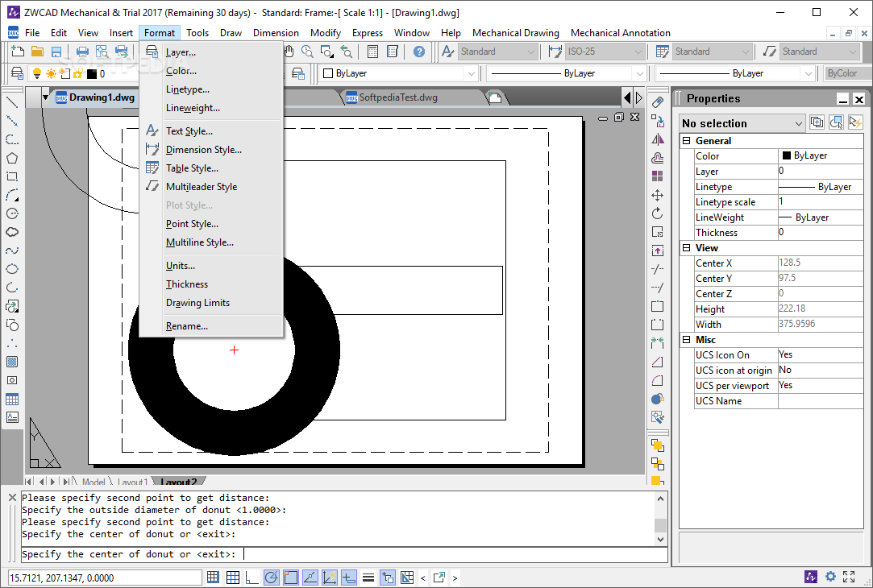Choose Dimension Style... menu entry
873x588 pixels.
tap(204, 150)
